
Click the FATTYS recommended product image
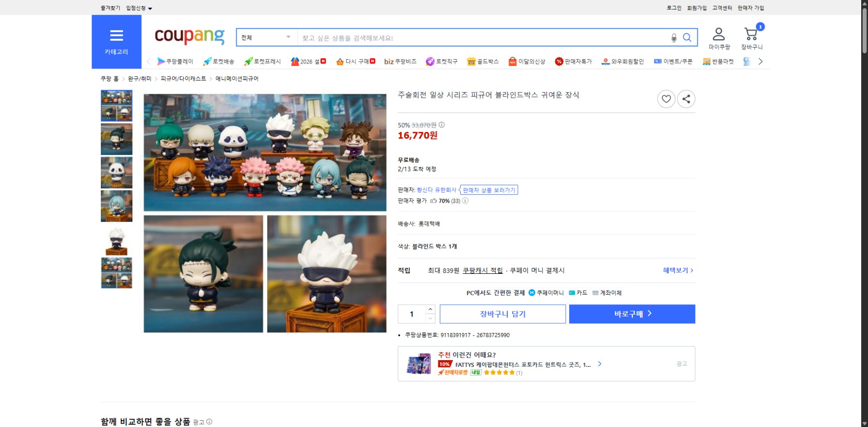tap(419, 364)
